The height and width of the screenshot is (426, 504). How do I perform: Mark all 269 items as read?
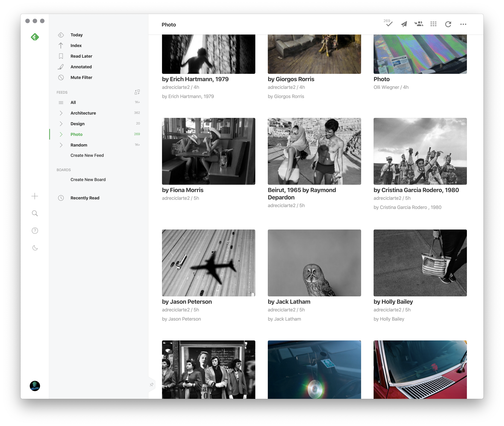coord(389,24)
